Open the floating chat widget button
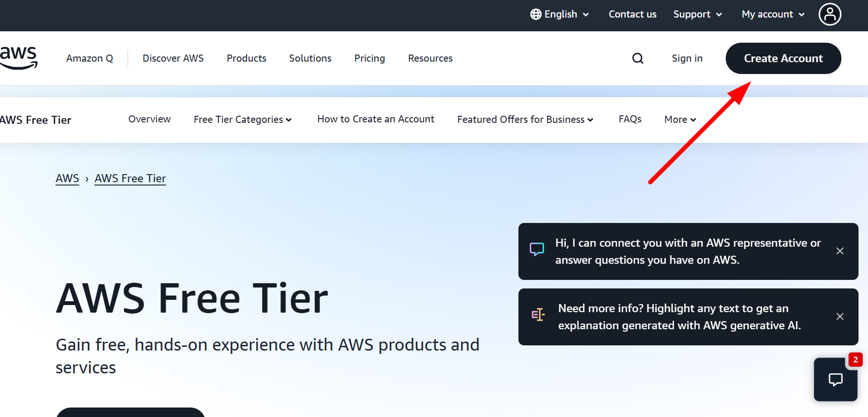868x417 pixels. 835,380
